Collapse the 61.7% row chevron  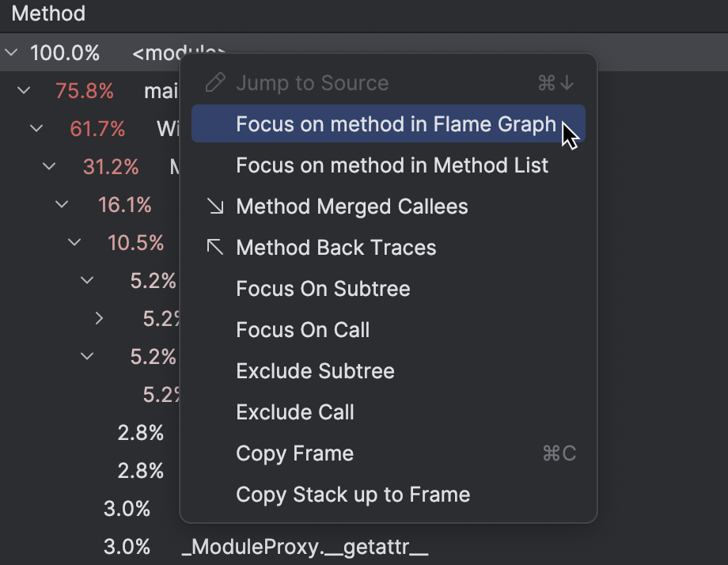[36, 128]
